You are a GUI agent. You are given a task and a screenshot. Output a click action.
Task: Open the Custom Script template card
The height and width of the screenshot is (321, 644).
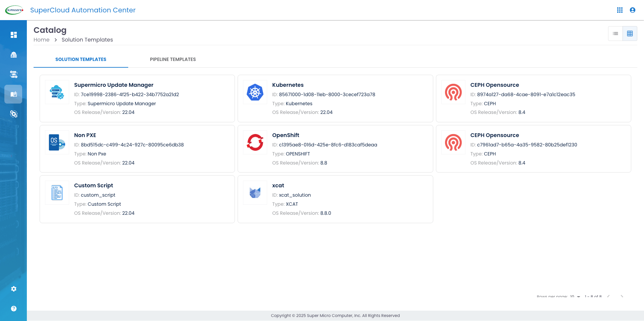pos(137,199)
